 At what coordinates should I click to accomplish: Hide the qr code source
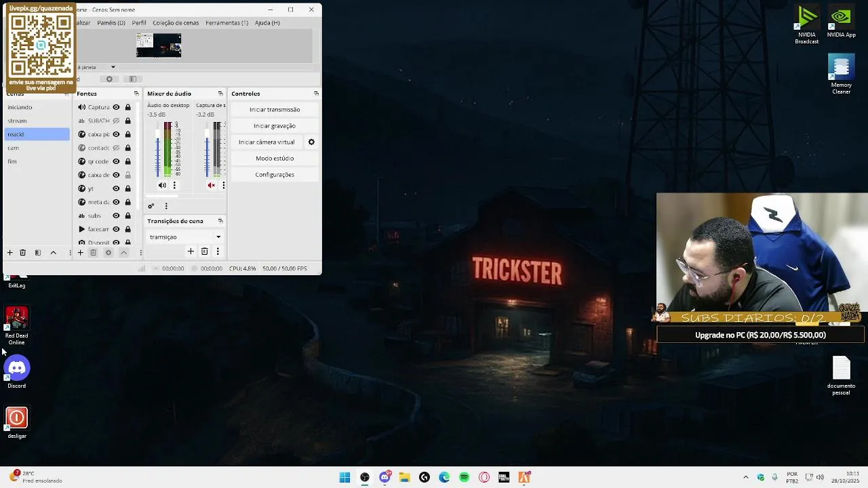116,161
